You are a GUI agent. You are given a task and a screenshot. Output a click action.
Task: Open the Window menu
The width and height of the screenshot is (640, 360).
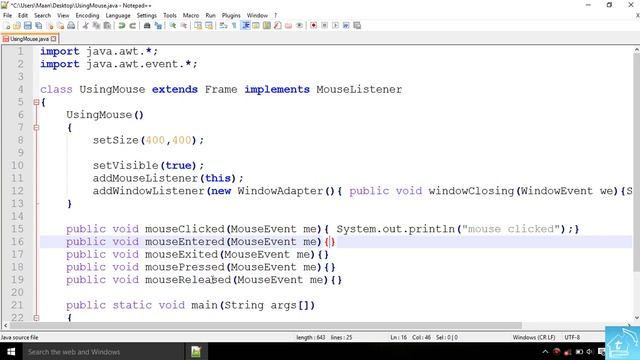pyautogui.click(x=257, y=15)
